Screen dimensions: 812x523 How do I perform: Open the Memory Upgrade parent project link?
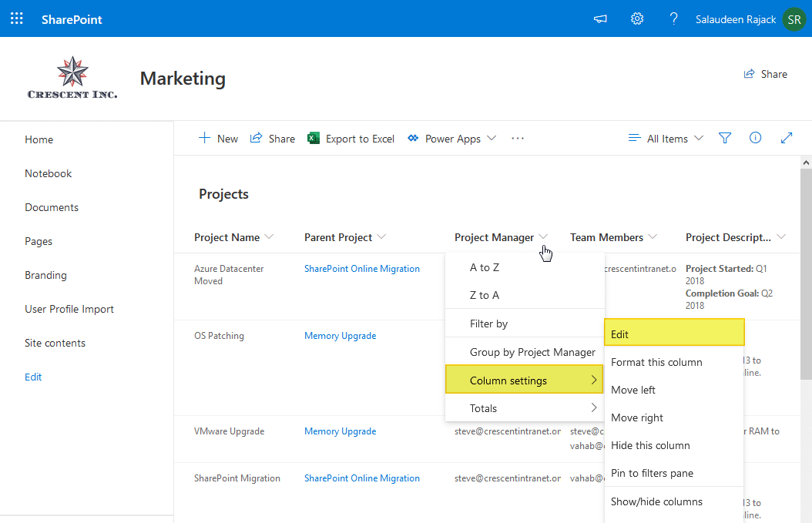point(340,335)
